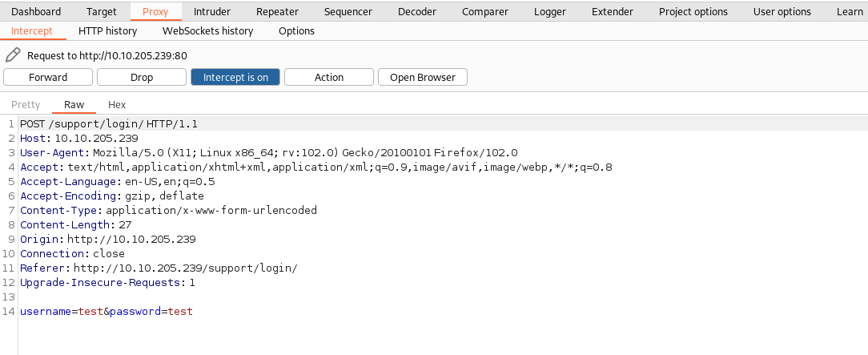Switch to the Decoder tab

point(417,11)
